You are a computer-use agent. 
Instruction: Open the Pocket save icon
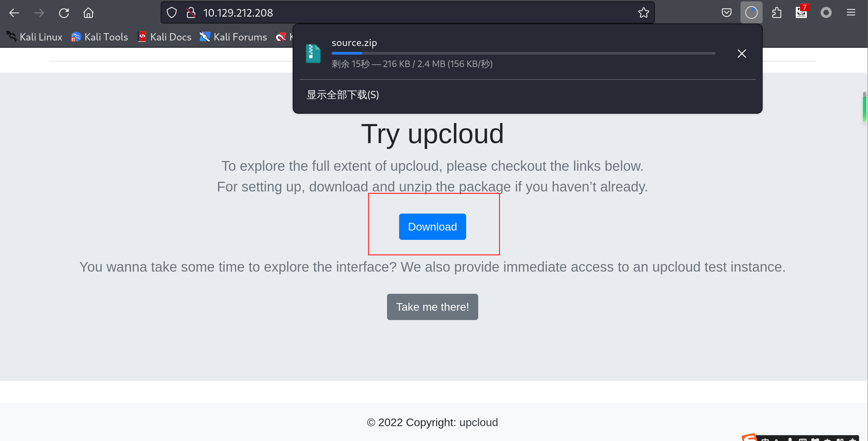pos(727,13)
